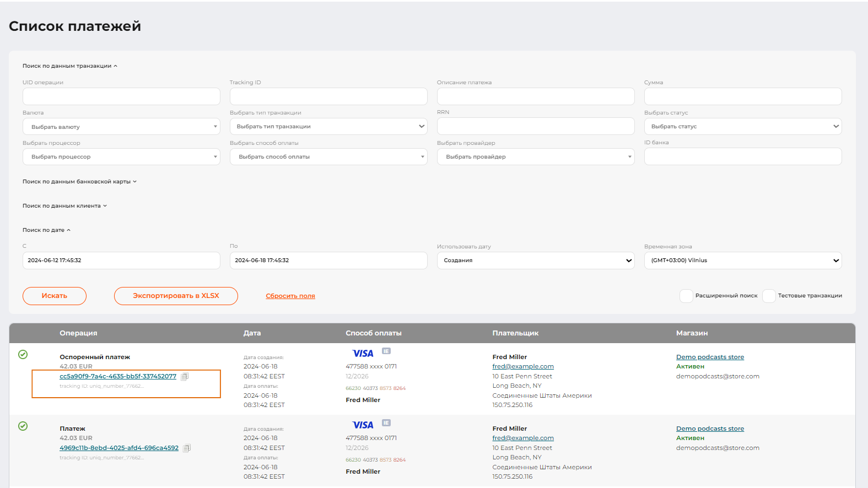The image size is (868, 488).
Task: Click the VISA logo in first row
Action: (363, 354)
